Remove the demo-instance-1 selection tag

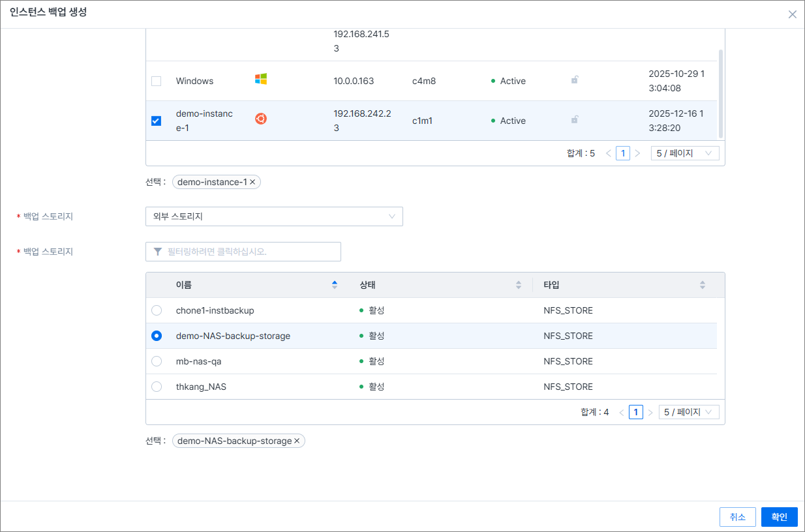coord(252,183)
